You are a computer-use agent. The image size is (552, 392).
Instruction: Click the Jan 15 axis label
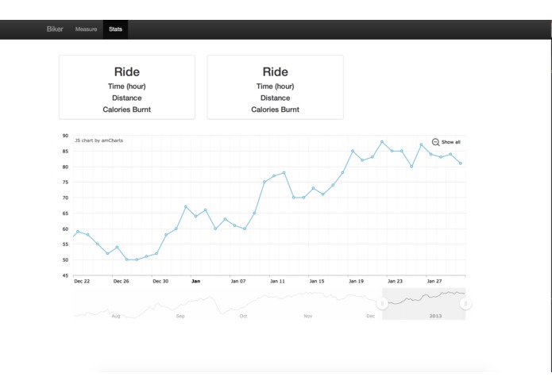pos(317,281)
